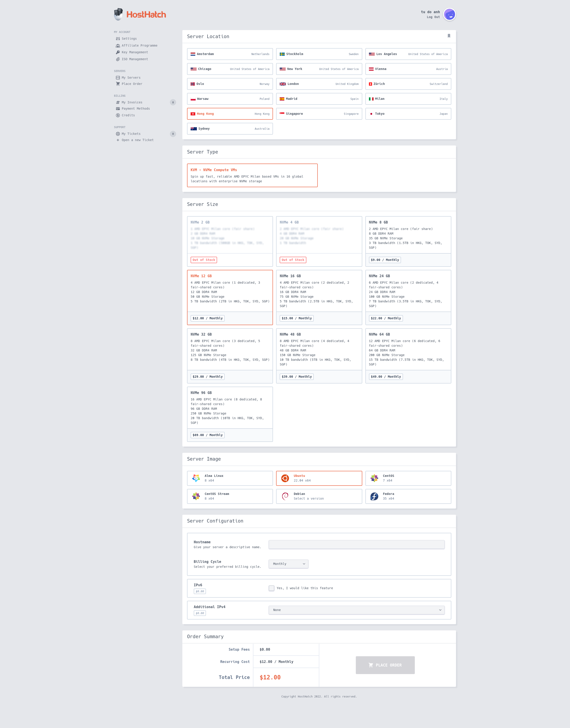Viewport: 570px width, 728px height.
Task: Click the My Tickets count badge
Action: pos(173,133)
